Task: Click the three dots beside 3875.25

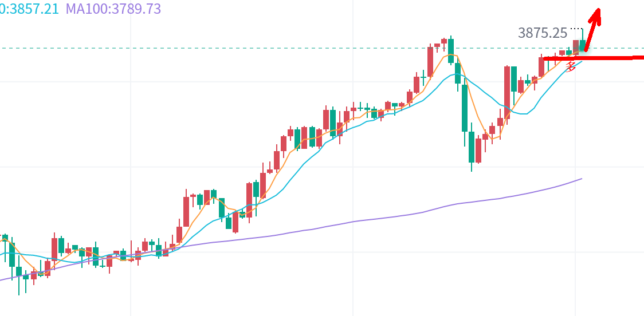Action: tap(576, 29)
